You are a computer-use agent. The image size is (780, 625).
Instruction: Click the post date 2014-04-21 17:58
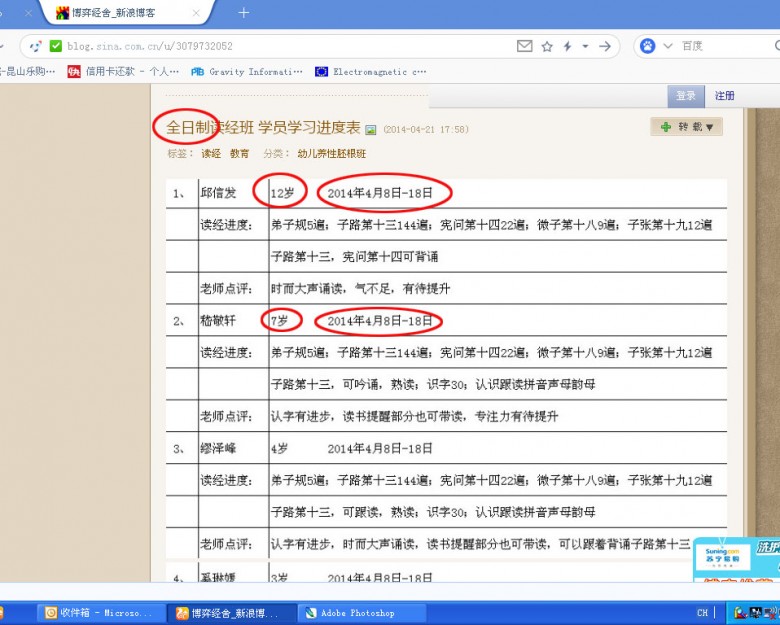(x=426, y=129)
